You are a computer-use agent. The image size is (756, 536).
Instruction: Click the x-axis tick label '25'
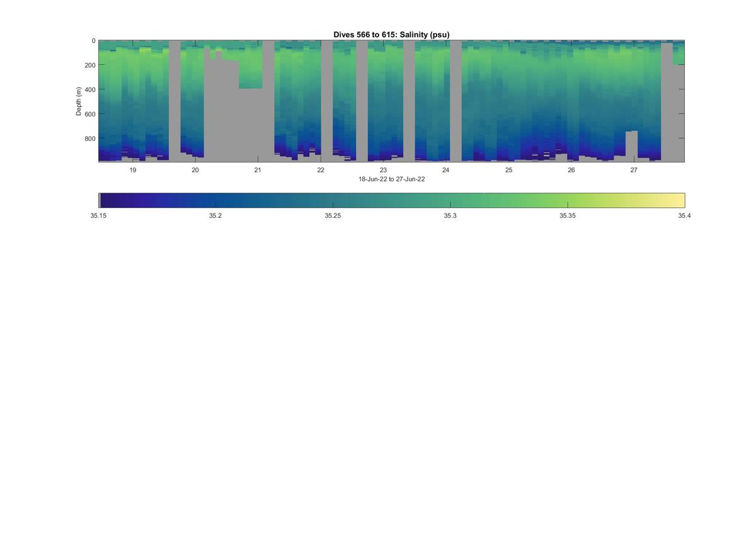pos(508,170)
